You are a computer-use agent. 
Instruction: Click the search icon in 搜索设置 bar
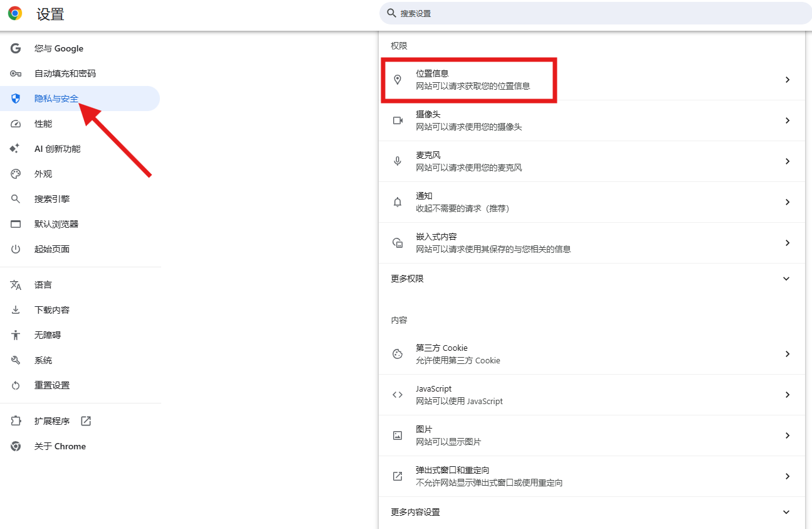pyautogui.click(x=392, y=13)
